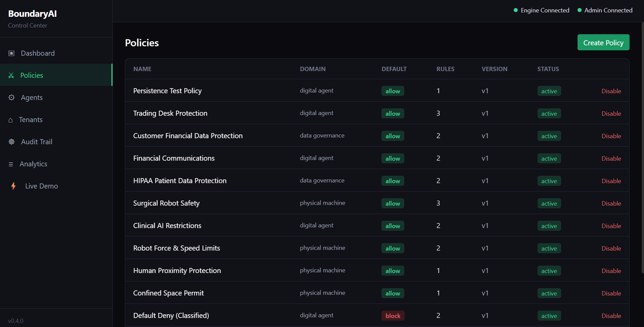Disable the Persistence Test Policy
This screenshot has width=644, height=327.
coord(611,91)
